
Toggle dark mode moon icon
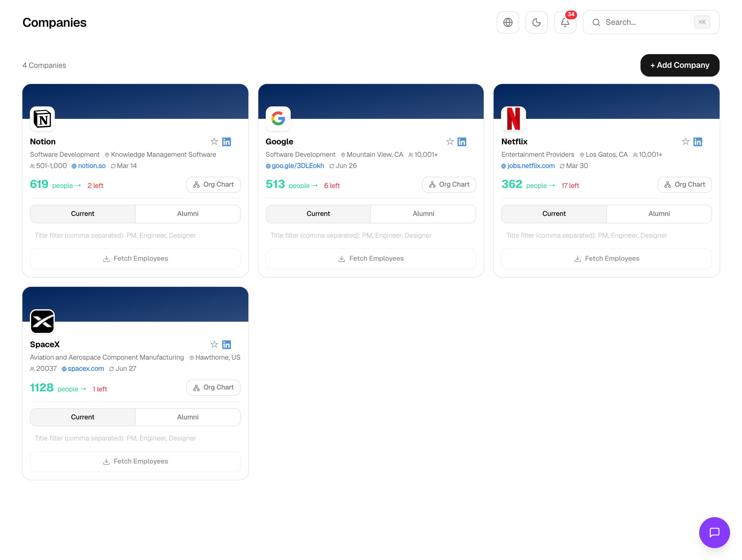coord(536,22)
